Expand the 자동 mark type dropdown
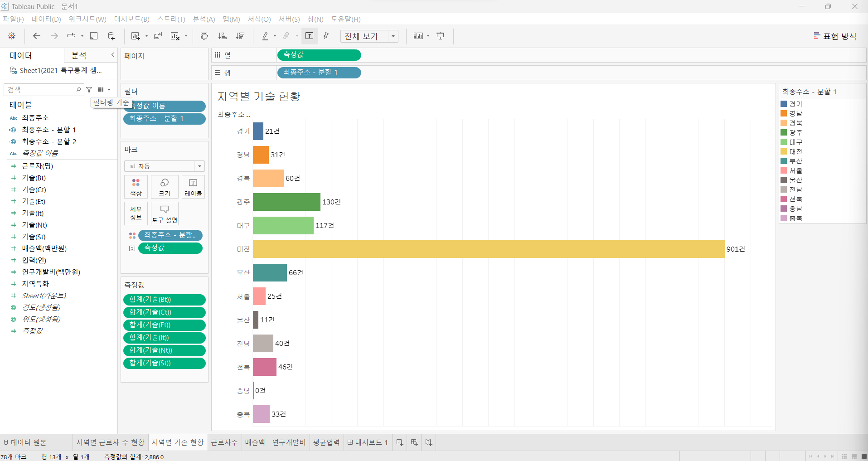This screenshot has width=868, height=461. tap(165, 166)
